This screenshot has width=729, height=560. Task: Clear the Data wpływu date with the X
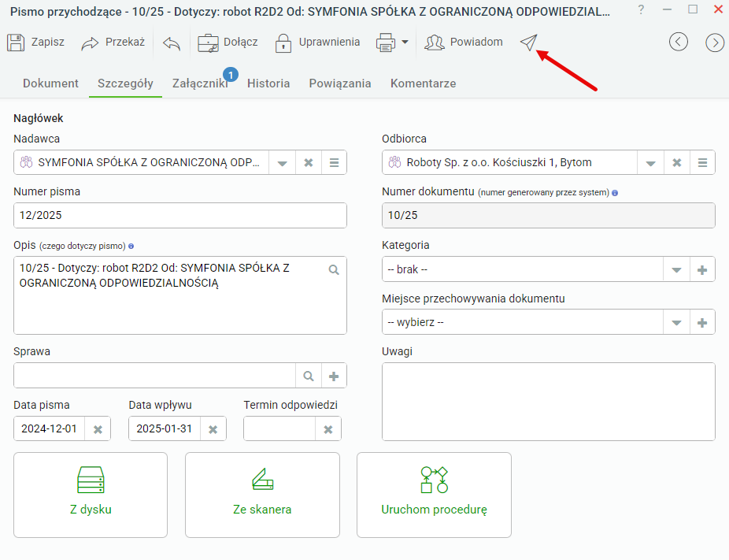point(213,429)
